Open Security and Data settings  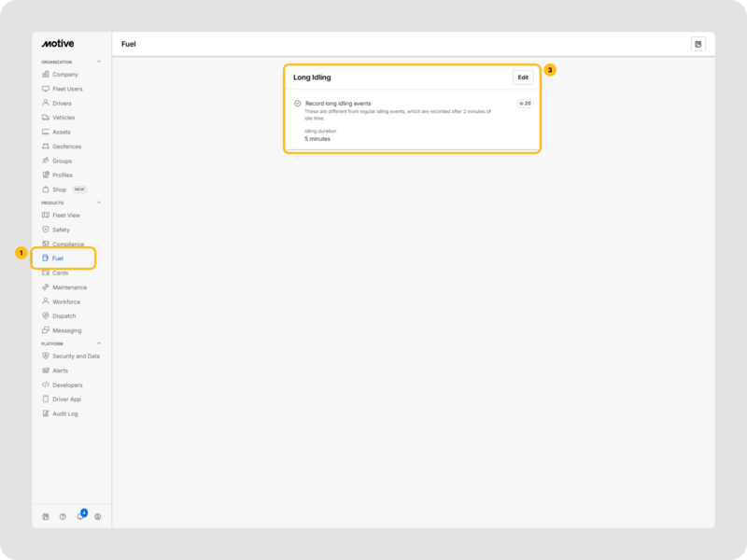coord(76,356)
